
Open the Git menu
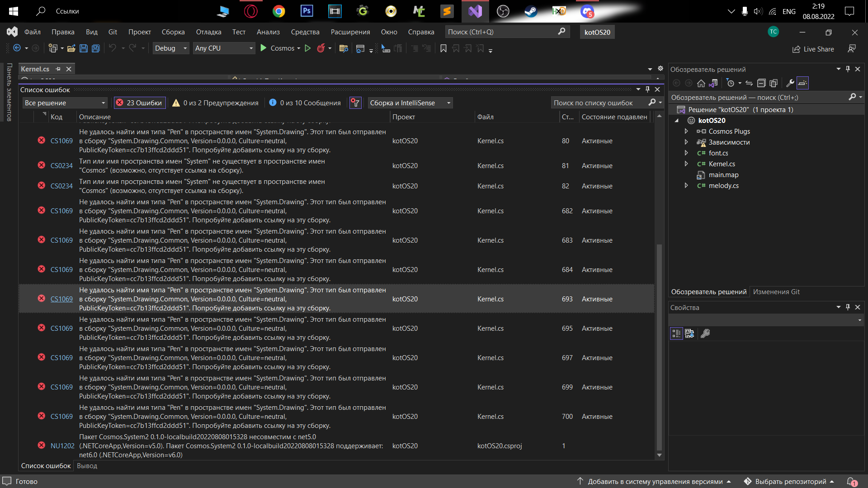coord(112,32)
